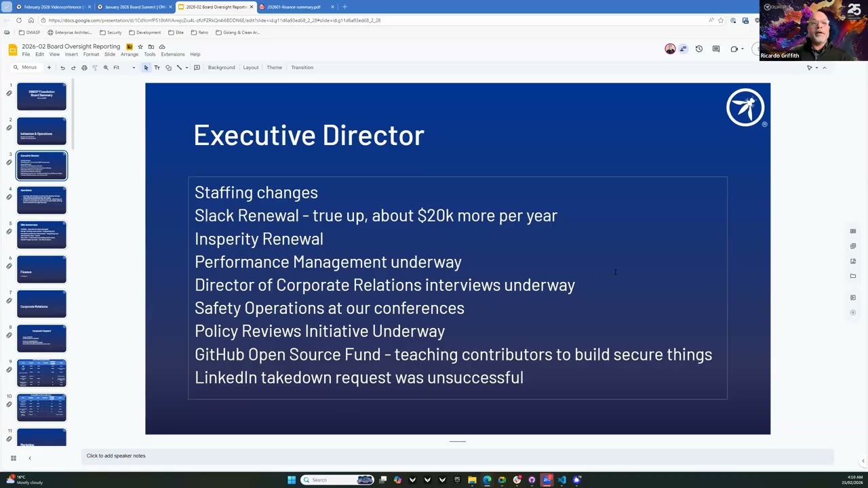Click the Background button
The image size is (868, 488).
221,68
